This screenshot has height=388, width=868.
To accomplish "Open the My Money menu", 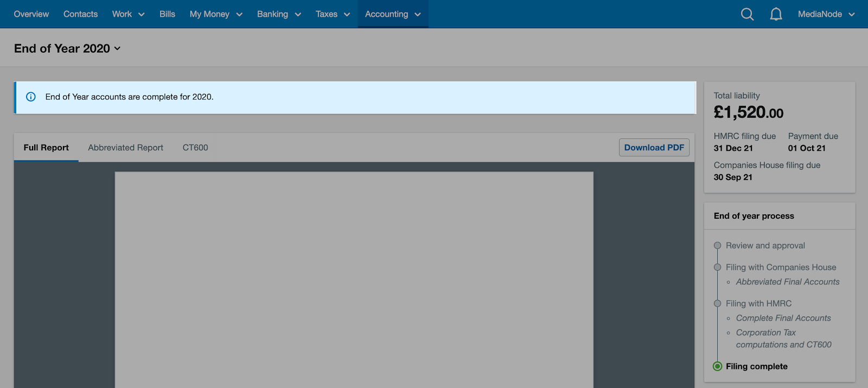I will (x=215, y=14).
